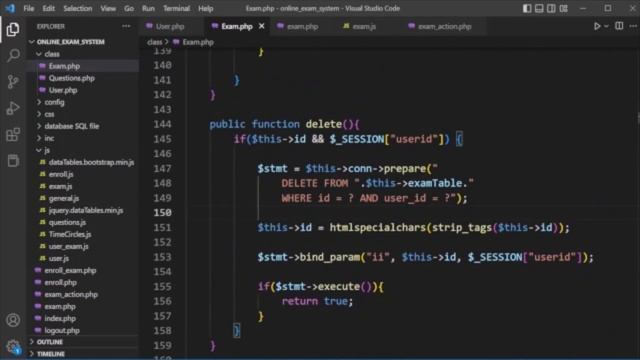640x360 pixels.
Task: Open user.js file
Action: point(59,258)
